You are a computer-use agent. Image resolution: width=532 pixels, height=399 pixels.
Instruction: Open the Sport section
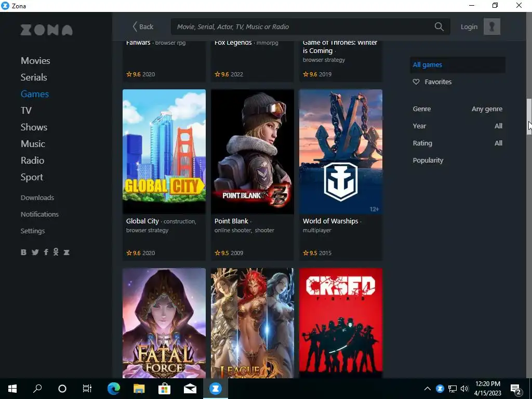32,177
